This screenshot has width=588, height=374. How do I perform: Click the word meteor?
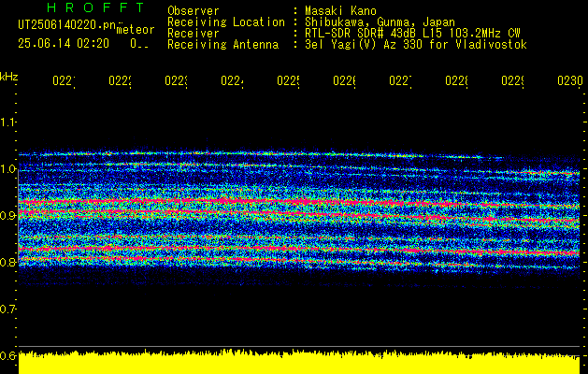(x=136, y=30)
